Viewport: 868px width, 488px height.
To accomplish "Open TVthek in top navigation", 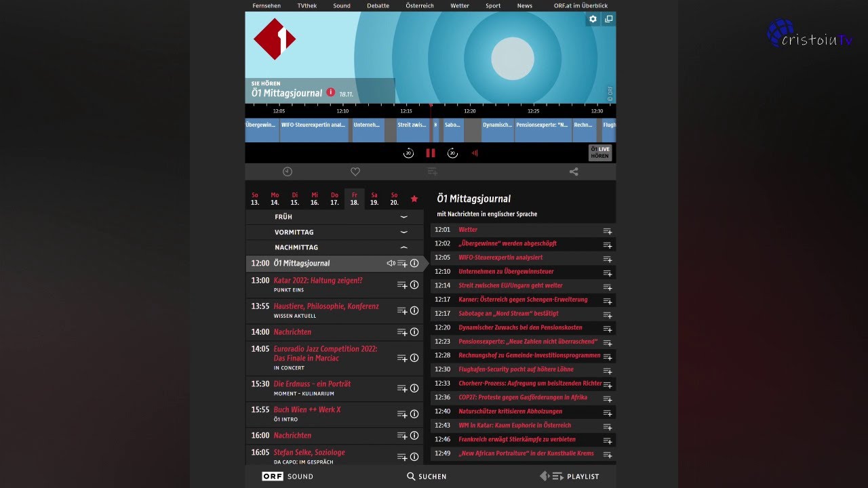I will (x=307, y=5).
